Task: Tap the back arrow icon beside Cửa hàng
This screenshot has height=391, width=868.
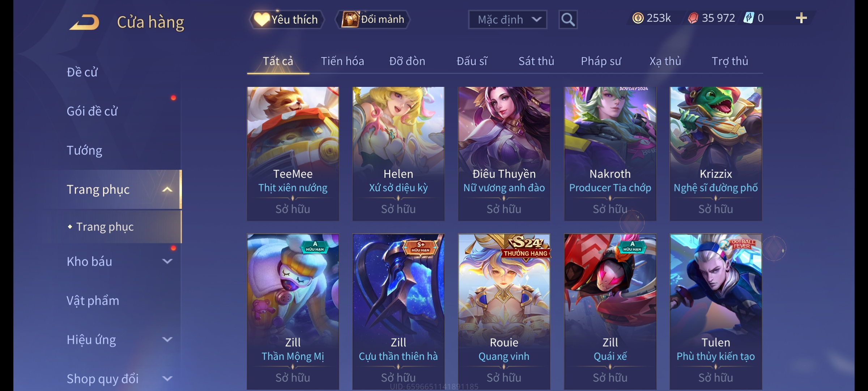Action: point(84,22)
